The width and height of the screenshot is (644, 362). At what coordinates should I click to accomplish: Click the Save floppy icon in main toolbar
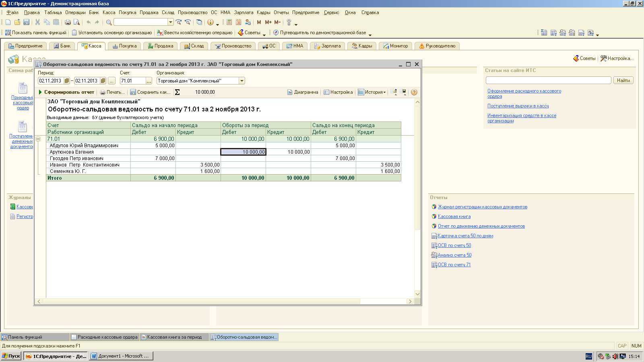pyautogui.click(x=27, y=22)
